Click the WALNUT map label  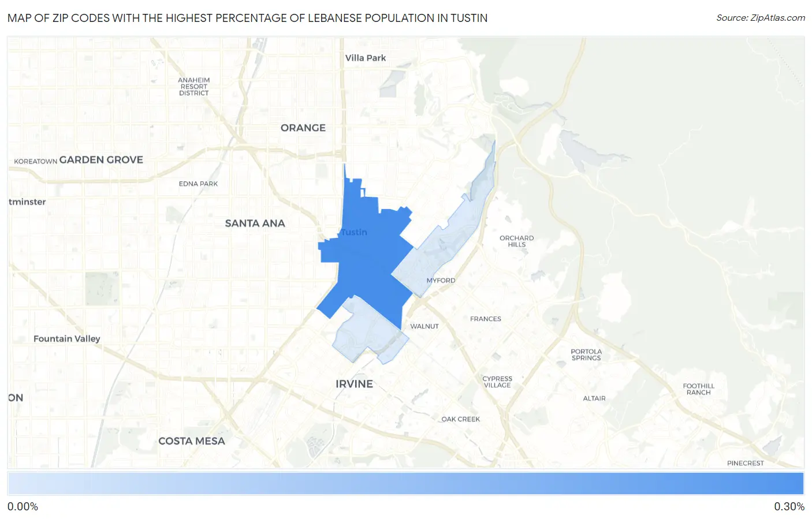click(424, 326)
